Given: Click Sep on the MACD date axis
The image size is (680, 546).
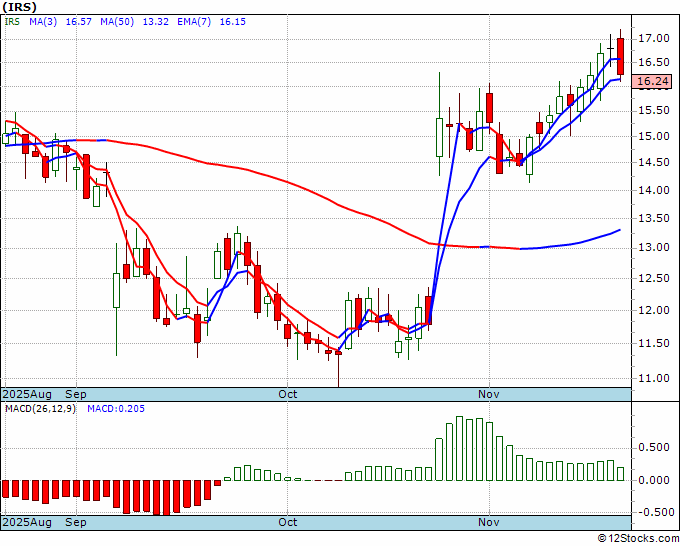Looking at the screenshot, I should [x=76, y=522].
